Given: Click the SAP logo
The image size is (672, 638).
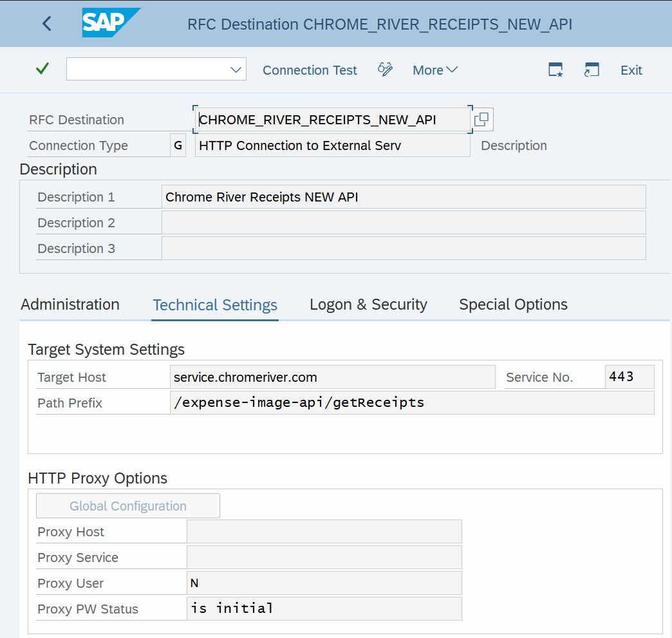Looking at the screenshot, I should [111, 24].
